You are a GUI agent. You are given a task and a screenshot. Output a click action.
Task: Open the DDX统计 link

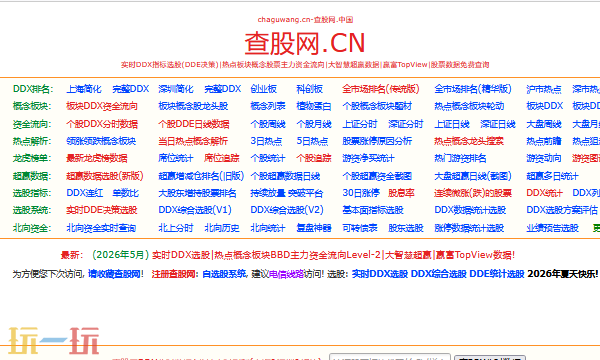(x=544, y=193)
